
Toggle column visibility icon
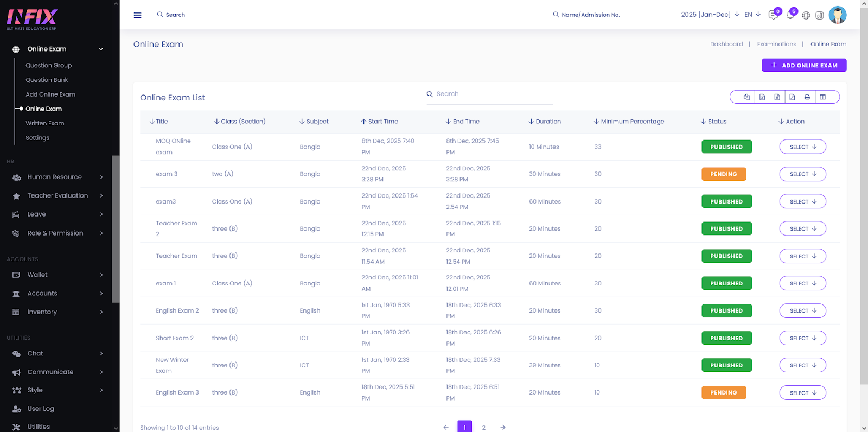coord(823,97)
